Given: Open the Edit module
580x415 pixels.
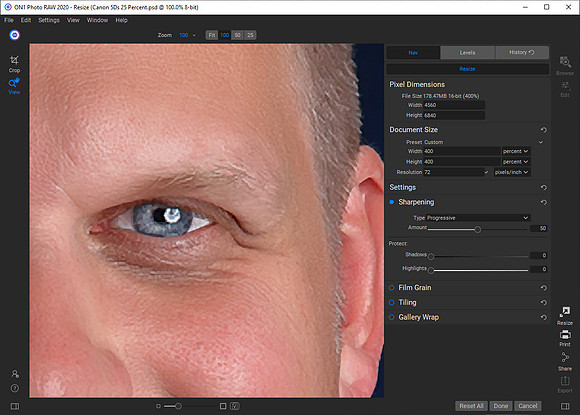Looking at the screenshot, I should pyautogui.click(x=565, y=89).
